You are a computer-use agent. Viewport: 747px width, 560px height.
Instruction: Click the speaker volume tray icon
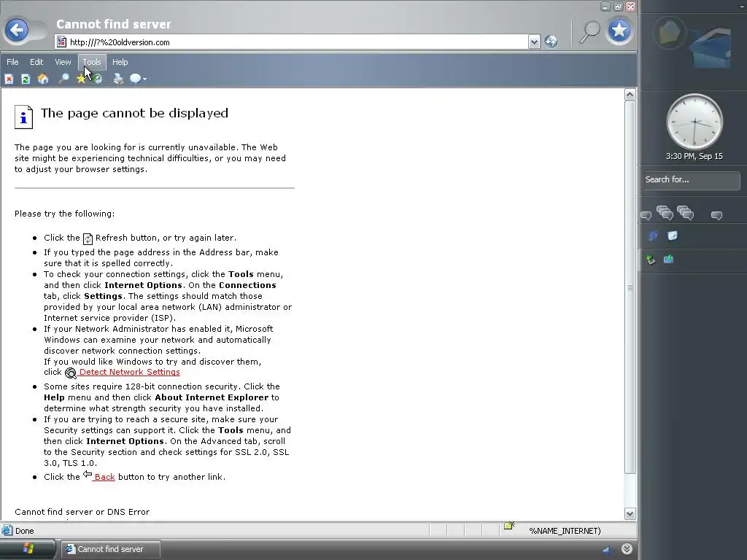click(x=608, y=550)
